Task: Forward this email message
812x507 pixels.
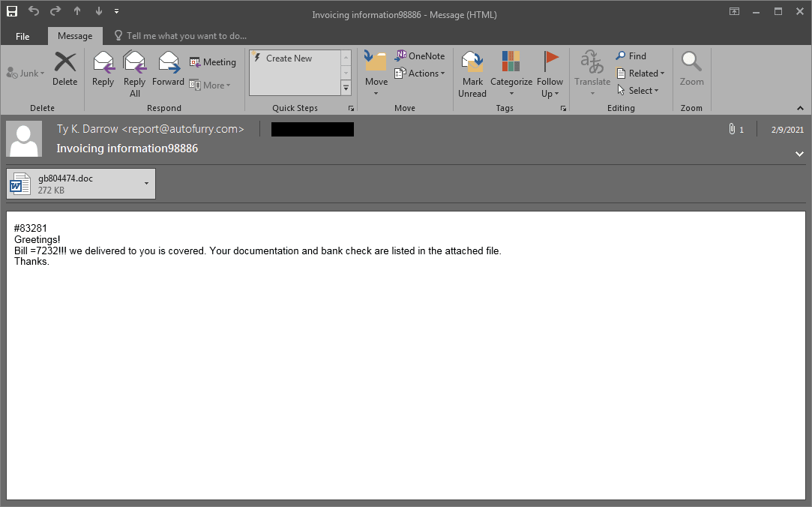Action: pyautogui.click(x=168, y=68)
